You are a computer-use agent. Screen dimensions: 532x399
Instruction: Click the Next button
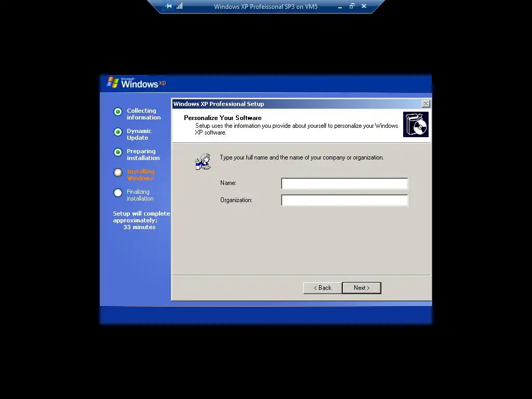click(362, 288)
